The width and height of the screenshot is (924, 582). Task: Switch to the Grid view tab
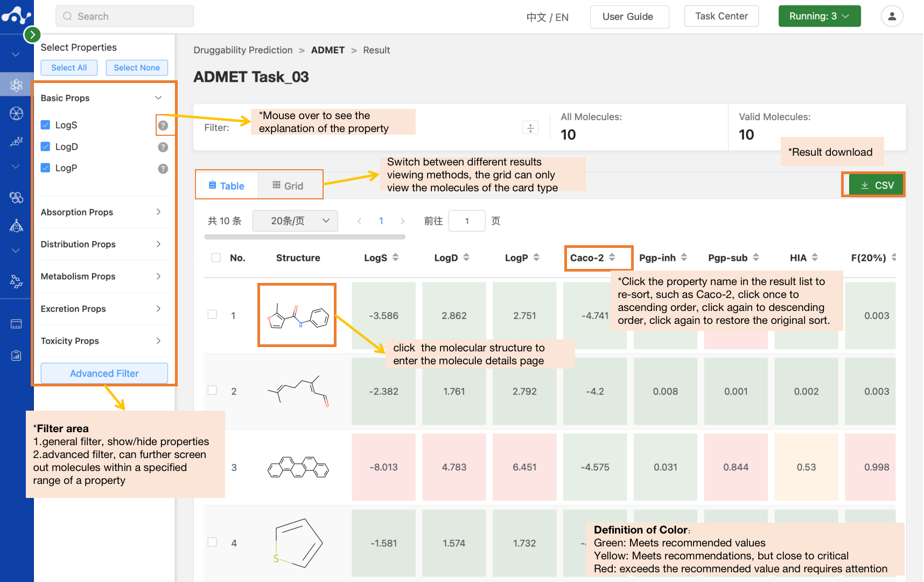pyautogui.click(x=290, y=185)
